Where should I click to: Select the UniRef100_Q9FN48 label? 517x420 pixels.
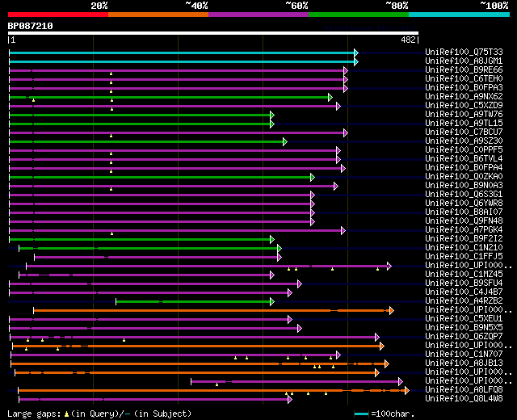(464, 221)
